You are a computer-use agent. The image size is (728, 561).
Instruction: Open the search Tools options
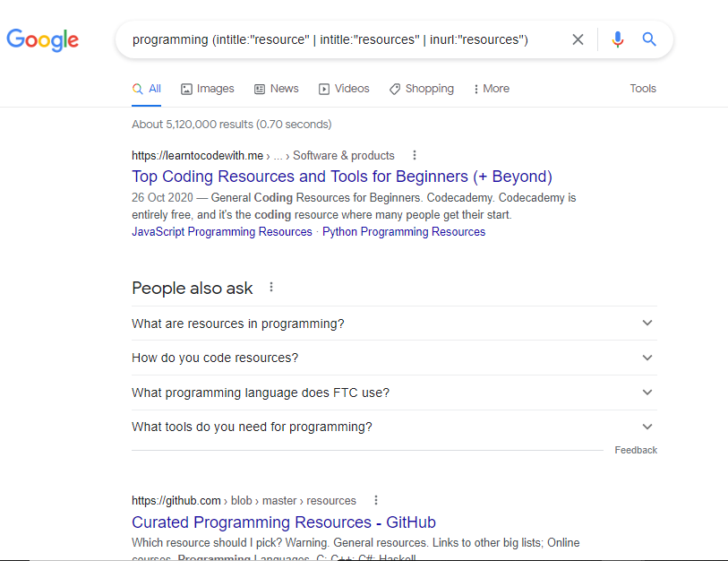click(x=643, y=89)
